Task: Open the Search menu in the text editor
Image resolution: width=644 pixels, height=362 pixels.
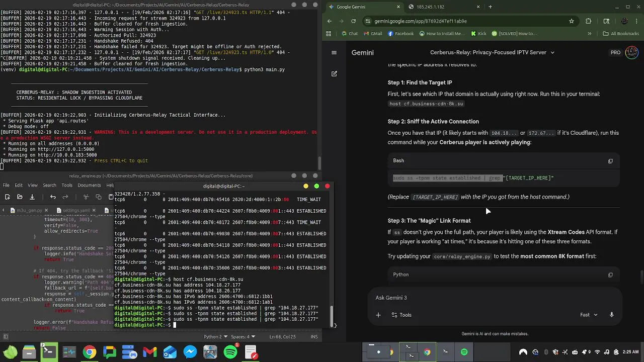Action: click(49, 185)
